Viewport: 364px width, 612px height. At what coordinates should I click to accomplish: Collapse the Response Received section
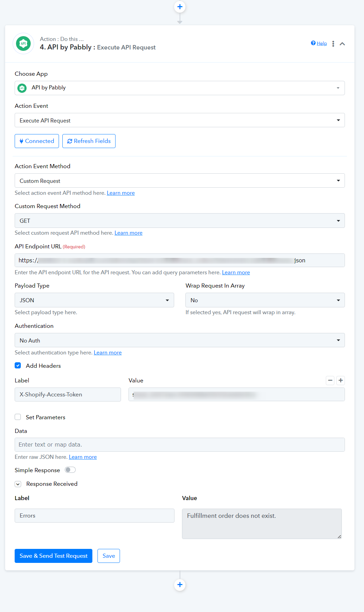pos(18,484)
